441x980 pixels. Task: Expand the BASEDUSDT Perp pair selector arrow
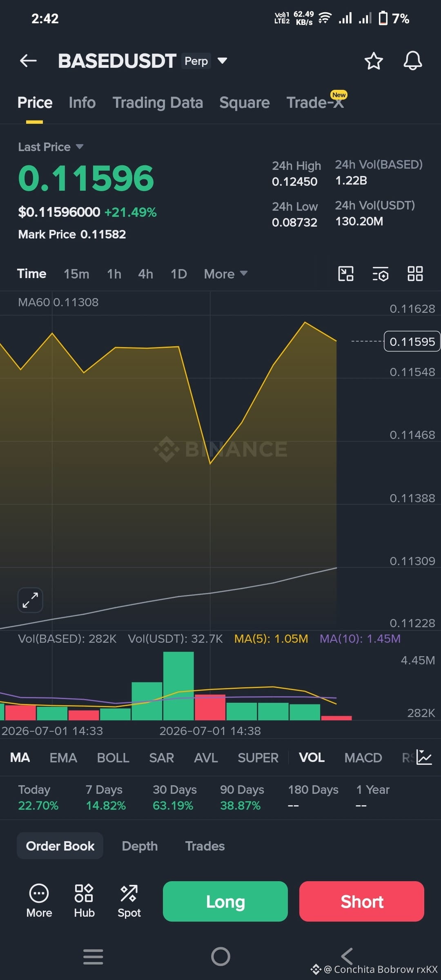coord(222,61)
